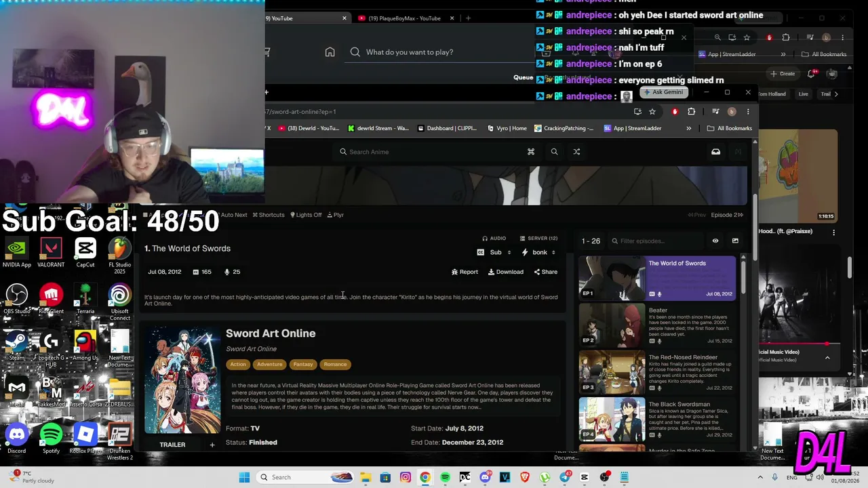Open the episode range 1 - 26 selector
The height and width of the screenshot is (488, 868).
pos(591,241)
